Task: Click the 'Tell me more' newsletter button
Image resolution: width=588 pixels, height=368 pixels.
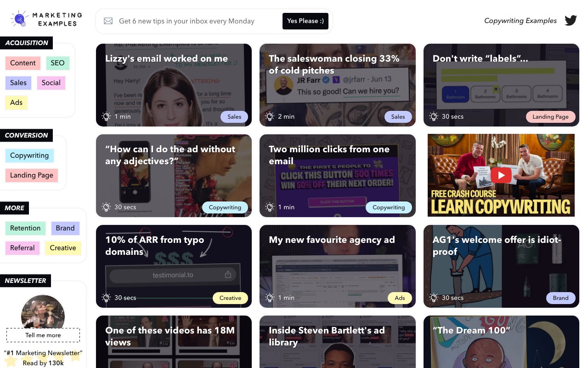Action: coord(43,335)
